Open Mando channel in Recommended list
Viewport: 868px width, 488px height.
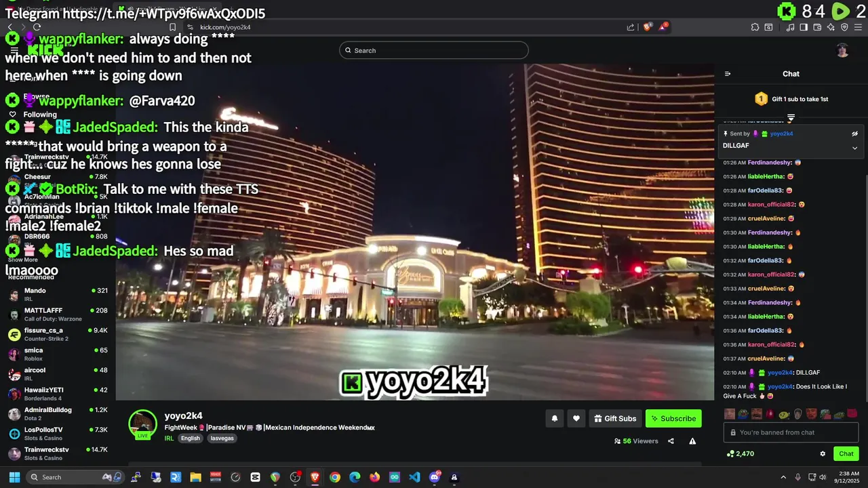point(58,295)
